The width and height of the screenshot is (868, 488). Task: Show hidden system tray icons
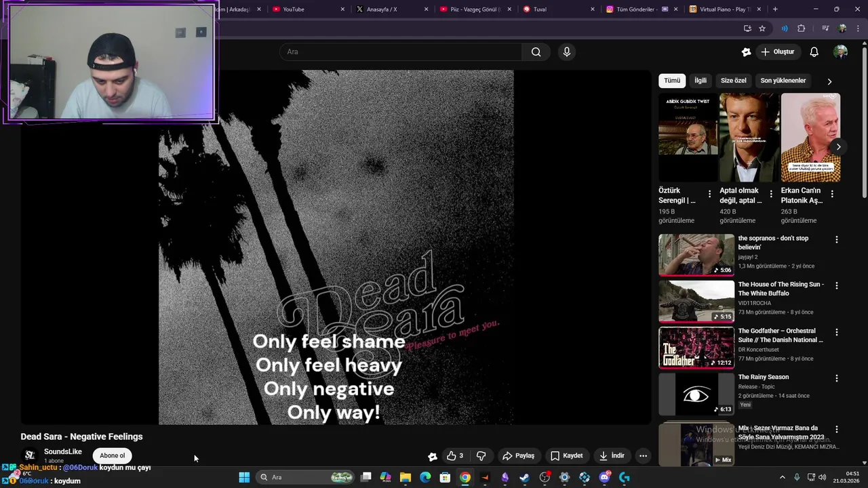pos(782,477)
